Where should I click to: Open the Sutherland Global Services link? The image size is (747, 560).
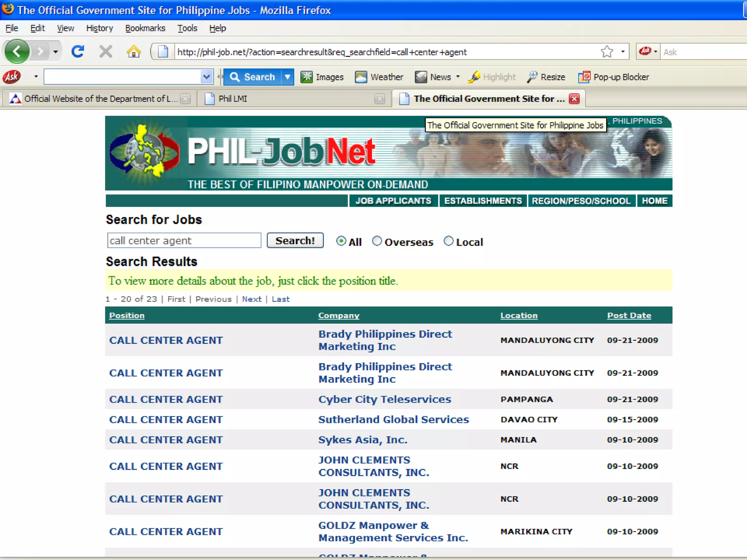(393, 419)
